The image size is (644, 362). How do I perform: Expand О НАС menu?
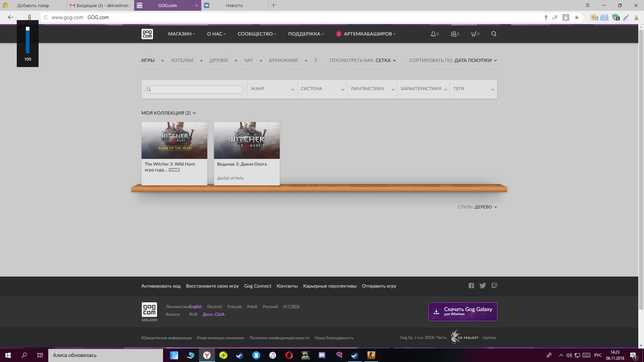[x=216, y=34]
